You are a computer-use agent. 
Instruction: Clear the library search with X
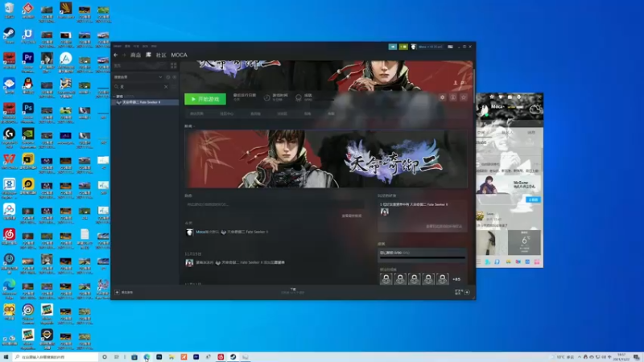(166, 87)
